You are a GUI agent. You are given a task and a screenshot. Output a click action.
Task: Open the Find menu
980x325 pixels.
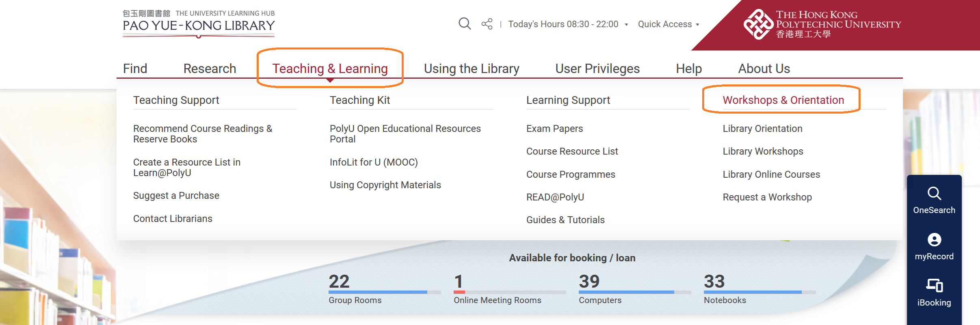point(135,69)
